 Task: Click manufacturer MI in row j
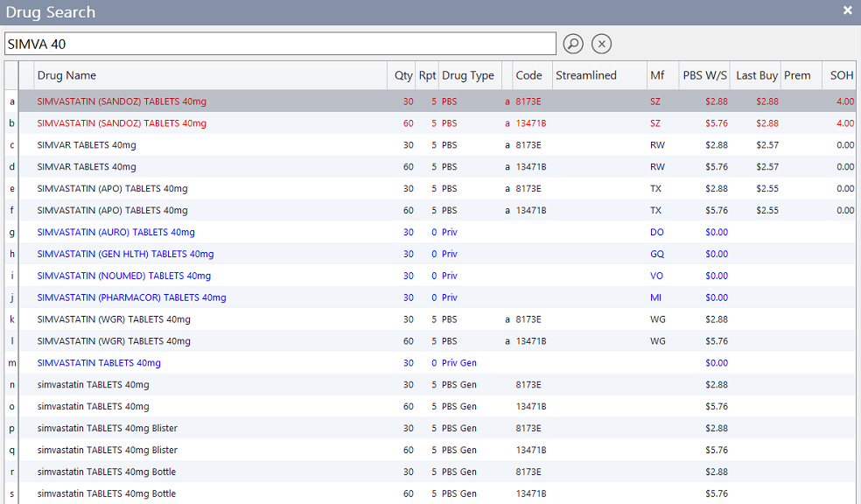[655, 297]
